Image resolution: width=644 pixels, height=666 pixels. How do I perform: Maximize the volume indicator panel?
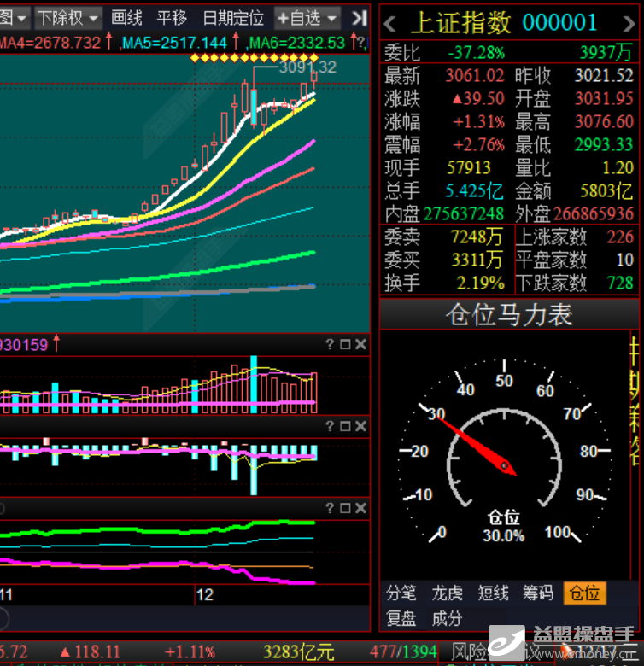coord(345,344)
